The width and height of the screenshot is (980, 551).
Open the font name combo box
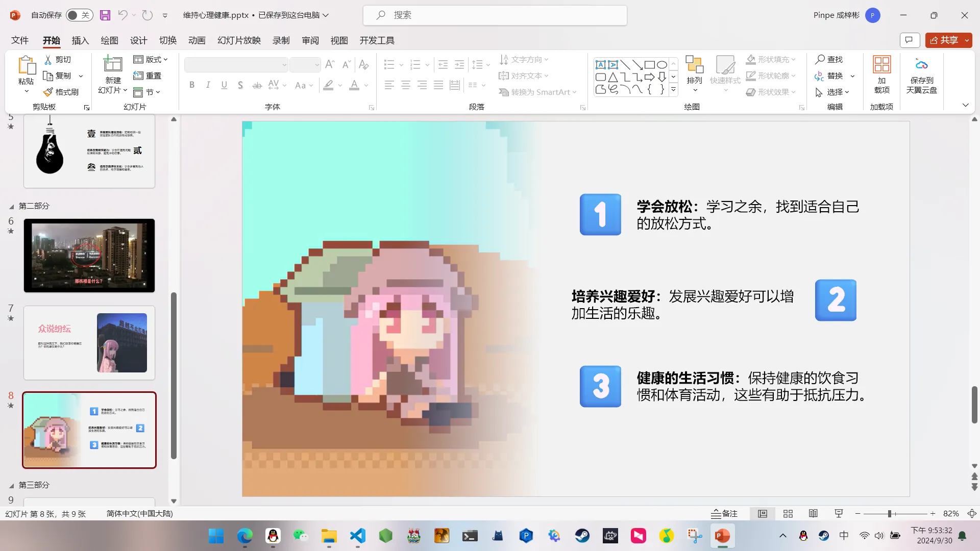pyautogui.click(x=236, y=65)
